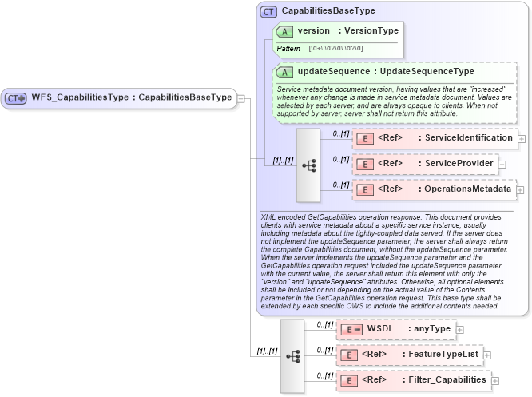Click the E icon of Filter_Capabilities

[x=349, y=381]
